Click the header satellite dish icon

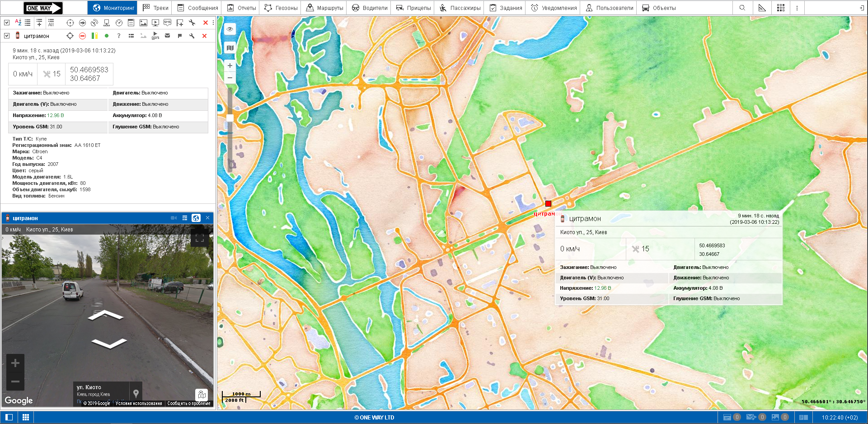click(x=94, y=23)
